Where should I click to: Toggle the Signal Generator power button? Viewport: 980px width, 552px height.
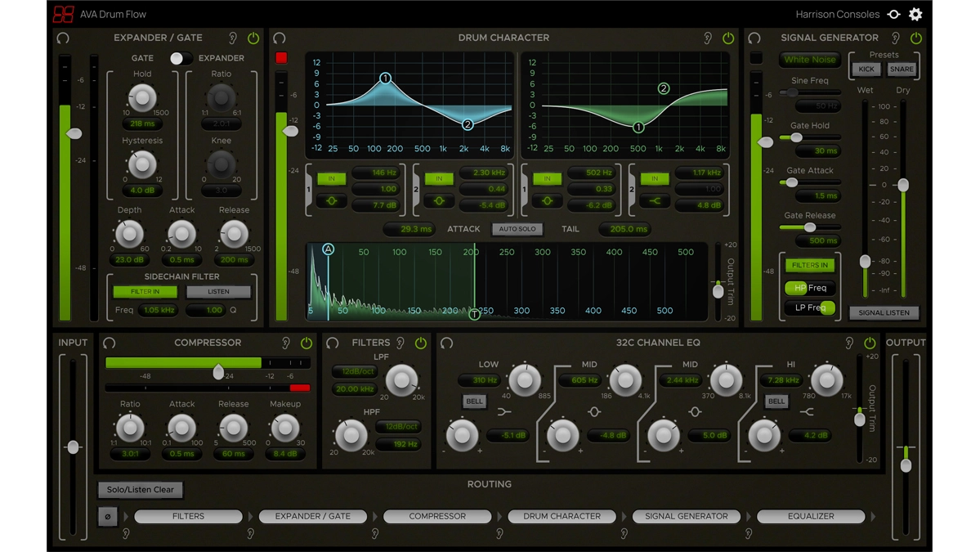point(916,38)
